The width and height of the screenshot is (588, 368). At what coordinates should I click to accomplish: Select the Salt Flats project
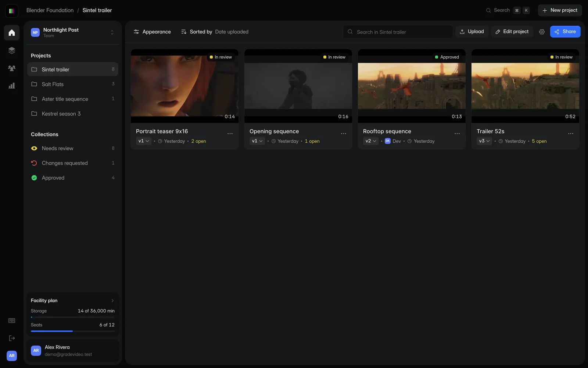click(73, 84)
